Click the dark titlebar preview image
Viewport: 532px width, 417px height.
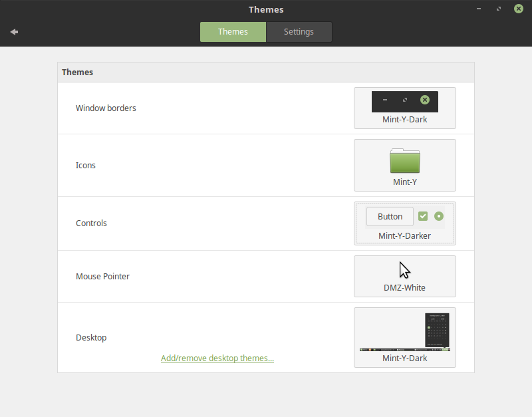(405, 102)
